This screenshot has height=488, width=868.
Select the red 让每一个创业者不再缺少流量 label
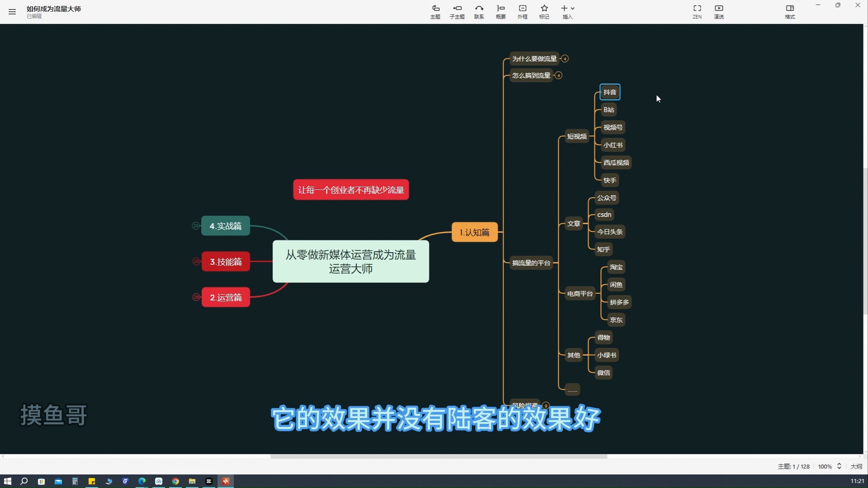click(x=351, y=190)
